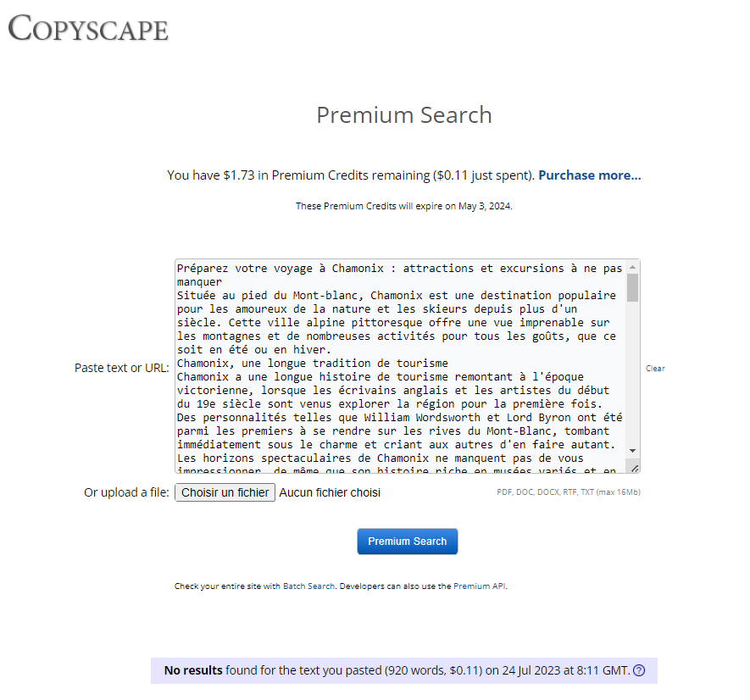This screenshot has width=750, height=700.
Task: Click the textarea resize handle corner
Action: click(x=635, y=469)
